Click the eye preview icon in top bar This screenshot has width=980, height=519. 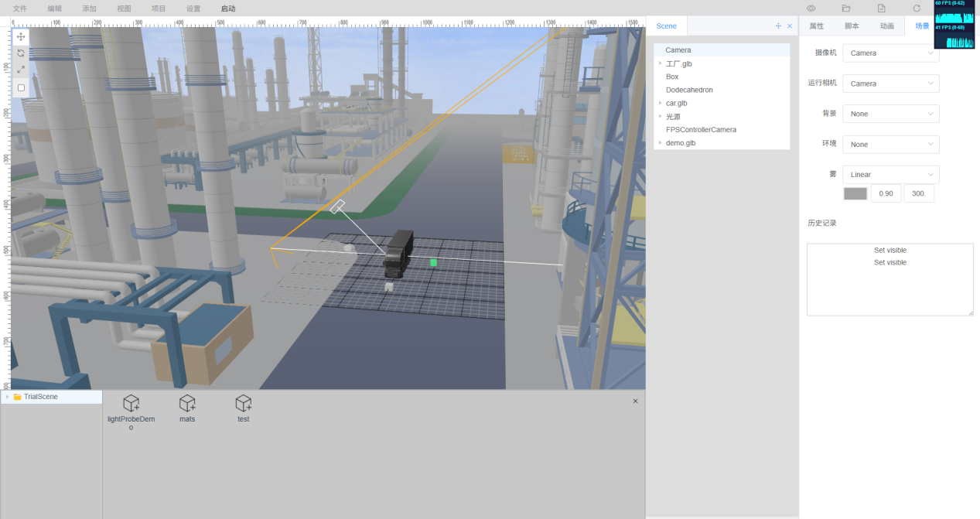811,9
